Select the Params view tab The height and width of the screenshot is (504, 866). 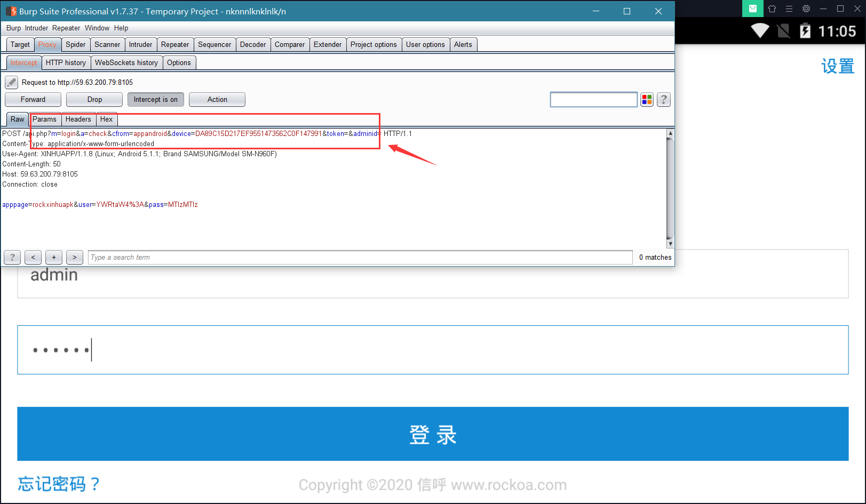tap(44, 119)
